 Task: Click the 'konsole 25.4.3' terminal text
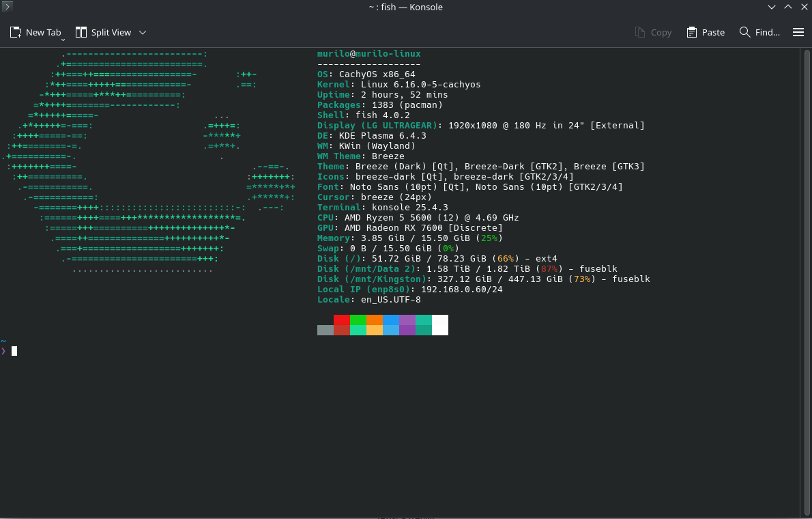click(409, 208)
